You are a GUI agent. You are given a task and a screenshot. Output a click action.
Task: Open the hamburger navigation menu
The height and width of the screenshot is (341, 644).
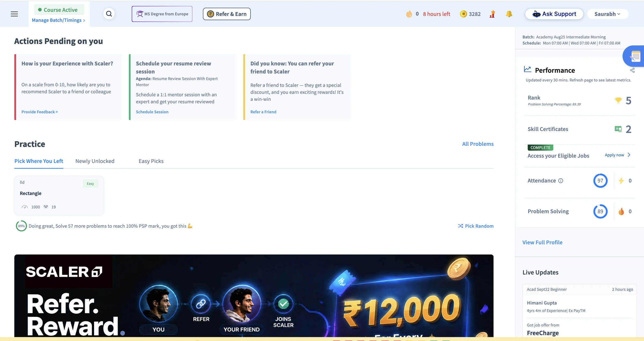pyautogui.click(x=14, y=14)
